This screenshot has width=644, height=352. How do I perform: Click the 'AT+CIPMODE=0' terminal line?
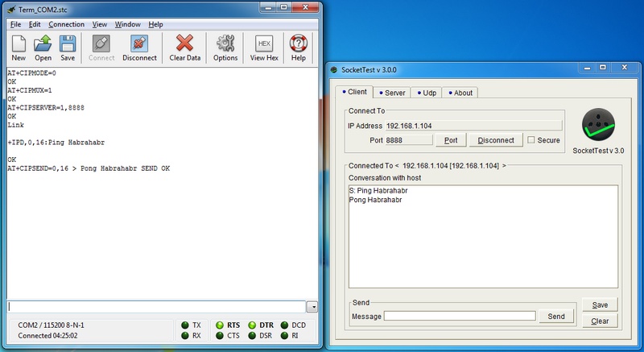point(31,73)
